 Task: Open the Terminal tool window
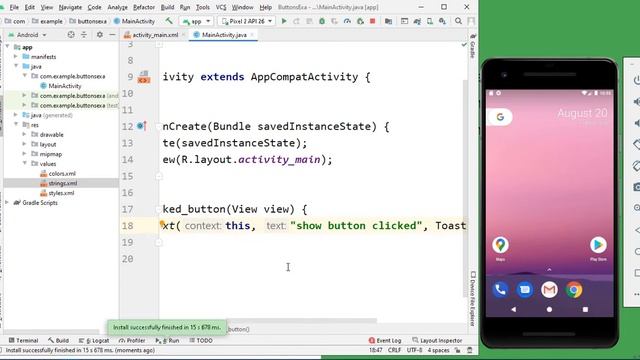24,340
